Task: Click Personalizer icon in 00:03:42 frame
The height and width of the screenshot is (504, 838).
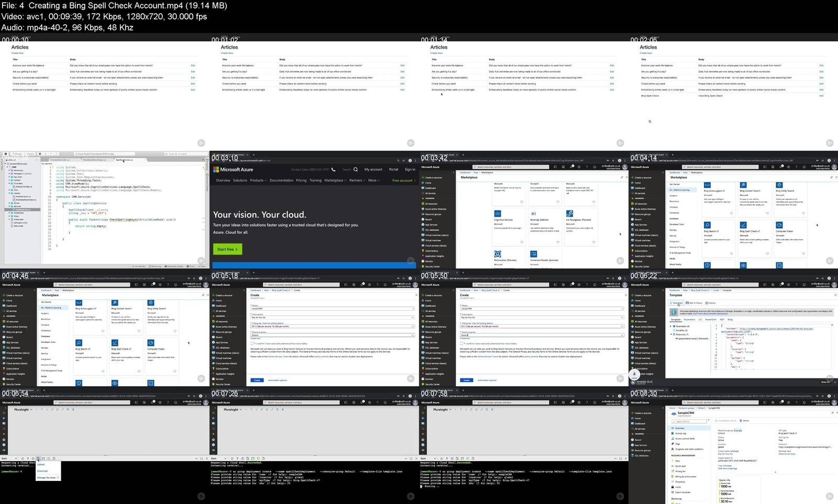Action: (498, 254)
